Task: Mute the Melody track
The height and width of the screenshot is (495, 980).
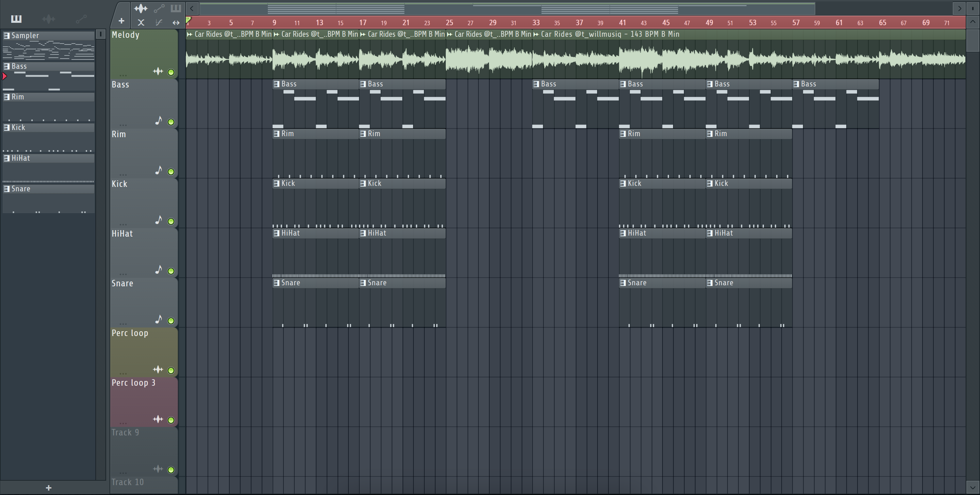Action: pyautogui.click(x=171, y=72)
